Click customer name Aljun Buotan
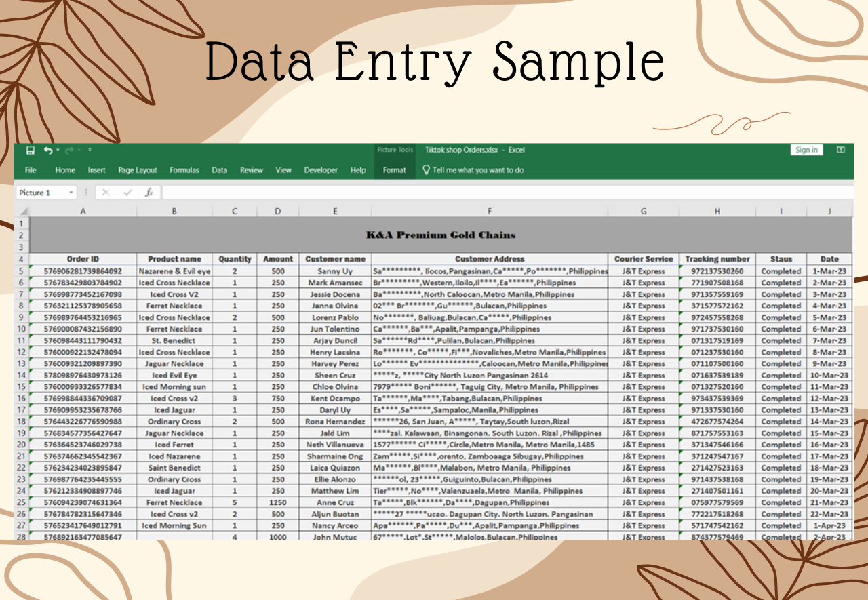This screenshot has height=600, width=868. [x=335, y=514]
